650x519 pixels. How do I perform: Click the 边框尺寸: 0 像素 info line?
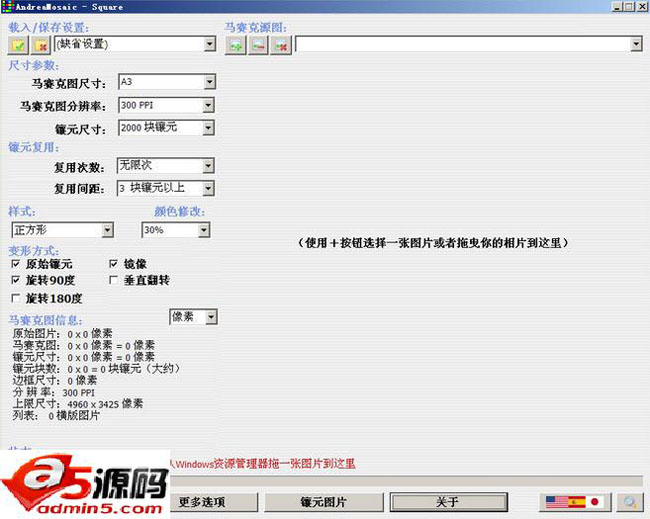tap(55, 380)
